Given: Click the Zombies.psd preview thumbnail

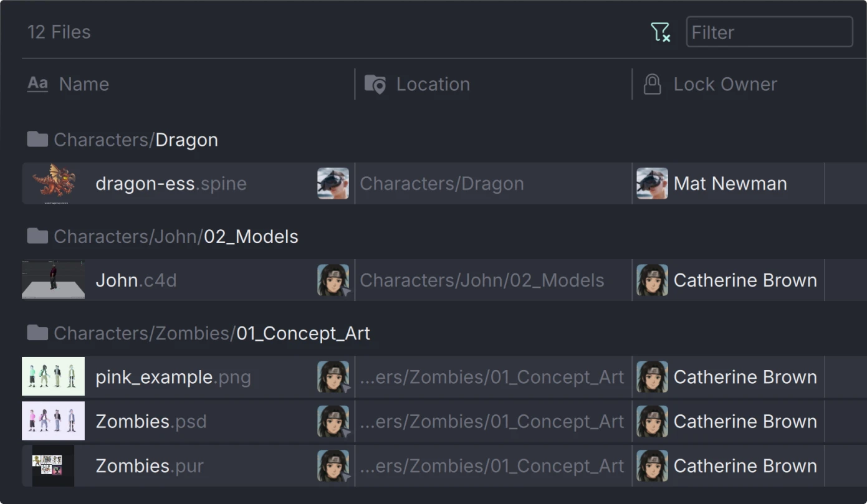Looking at the screenshot, I should point(53,421).
